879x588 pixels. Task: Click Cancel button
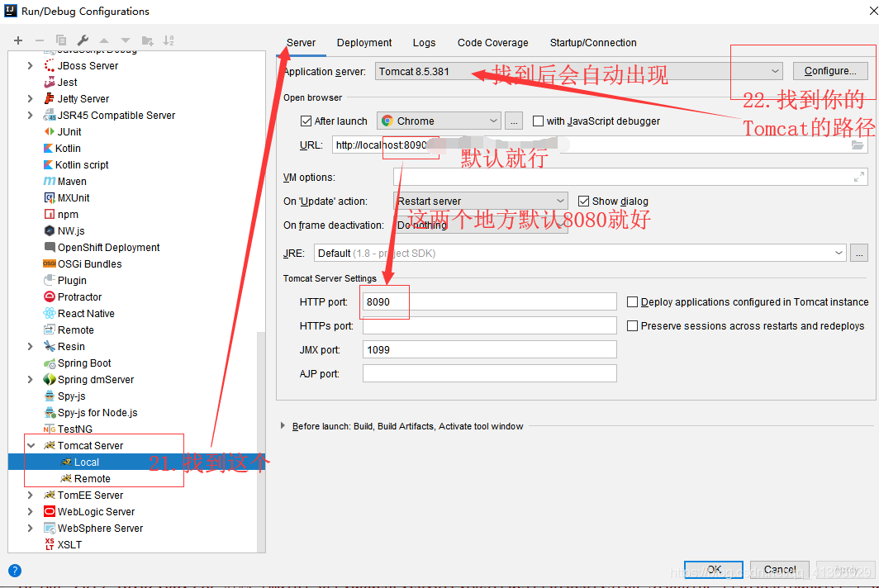point(779,570)
